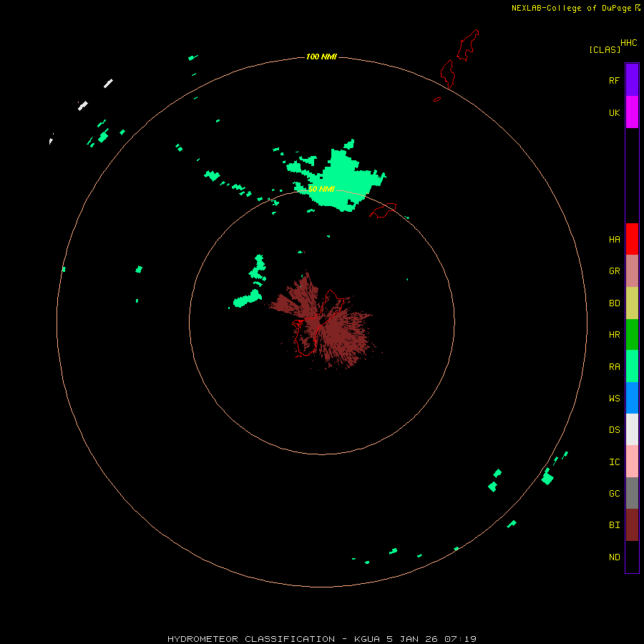The image size is (644, 644).
Task: Click the UK legend label
Action: point(614,112)
